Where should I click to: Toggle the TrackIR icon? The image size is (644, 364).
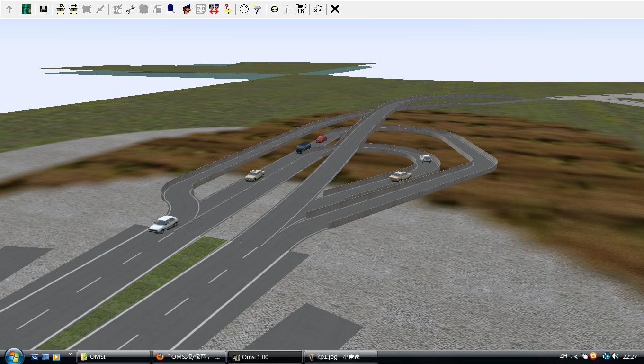pyautogui.click(x=301, y=9)
